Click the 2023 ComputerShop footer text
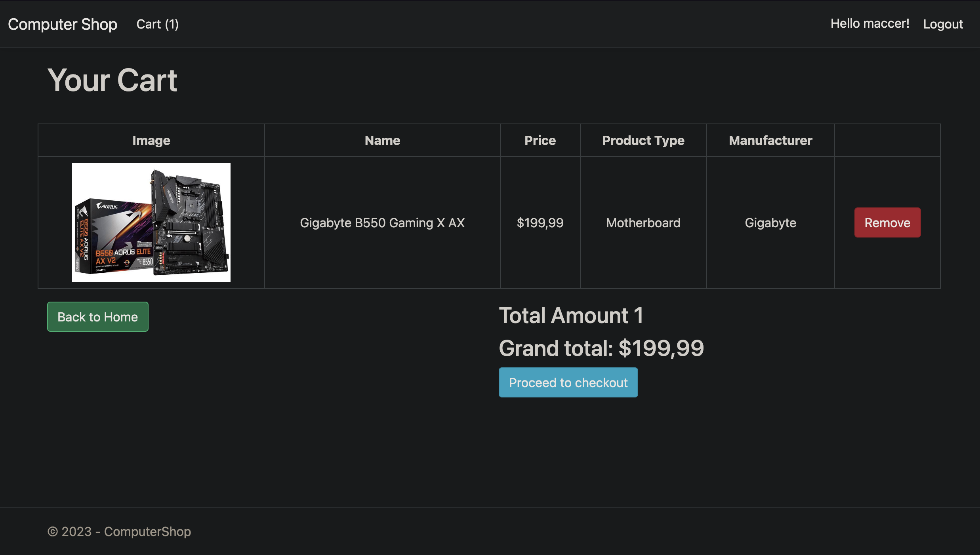Viewport: 980px width, 555px height. coord(119,531)
